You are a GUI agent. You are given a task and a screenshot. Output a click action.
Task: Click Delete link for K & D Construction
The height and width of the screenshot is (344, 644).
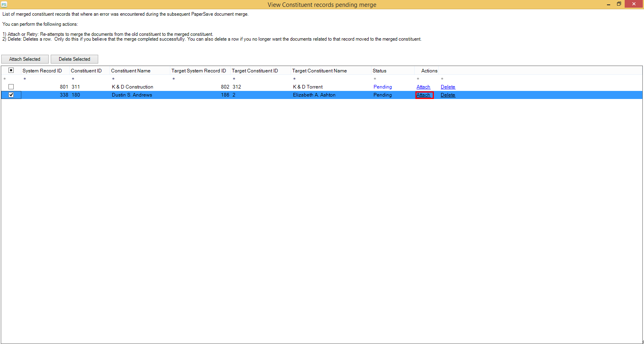(448, 87)
